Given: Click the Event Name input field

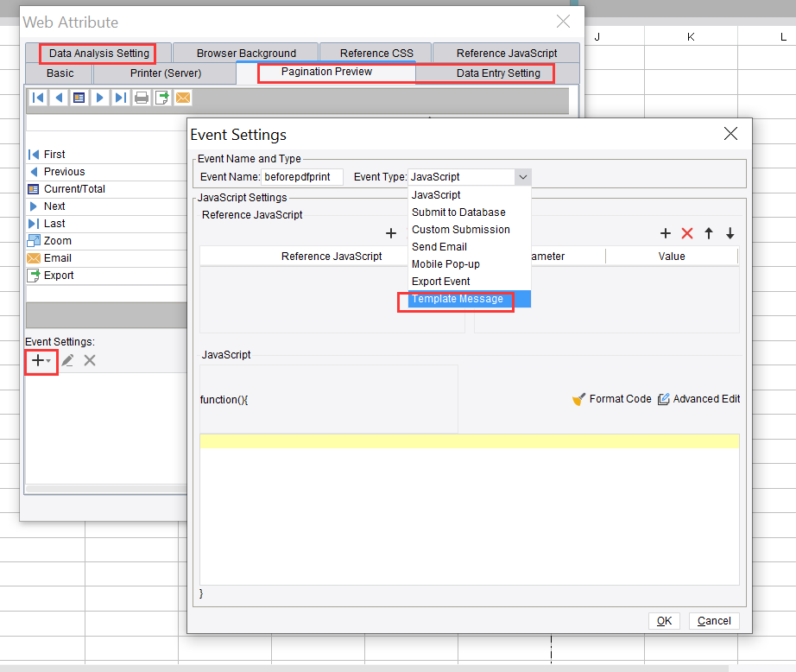Looking at the screenshot, I should 302,177.
